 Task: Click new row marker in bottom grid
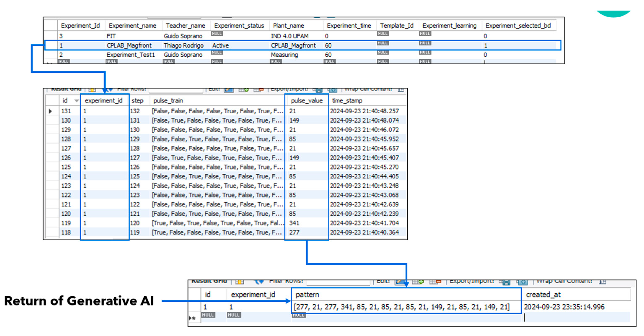[192, 318]
